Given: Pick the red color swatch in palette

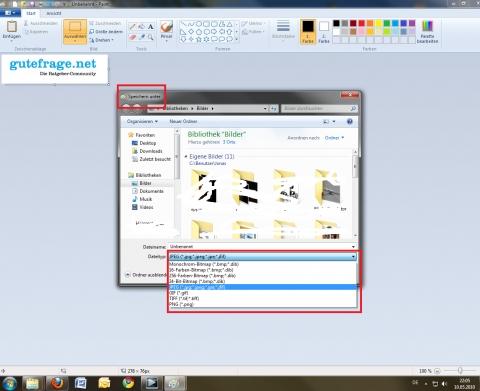Looking at the screenshot, I should click(x=362, y=23).
